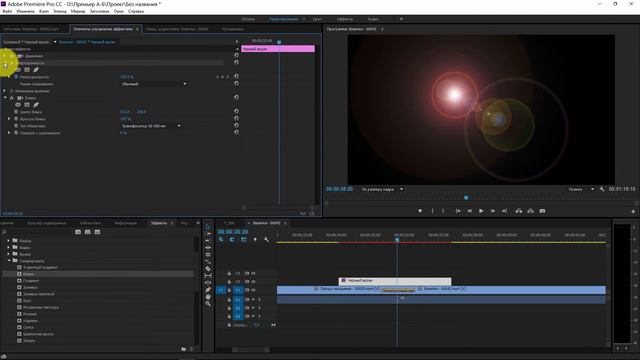The height and width of the screenshot is (360, 640).
Task: Click the pen mask icon under Блики effect
Action: tap(36, 105)
